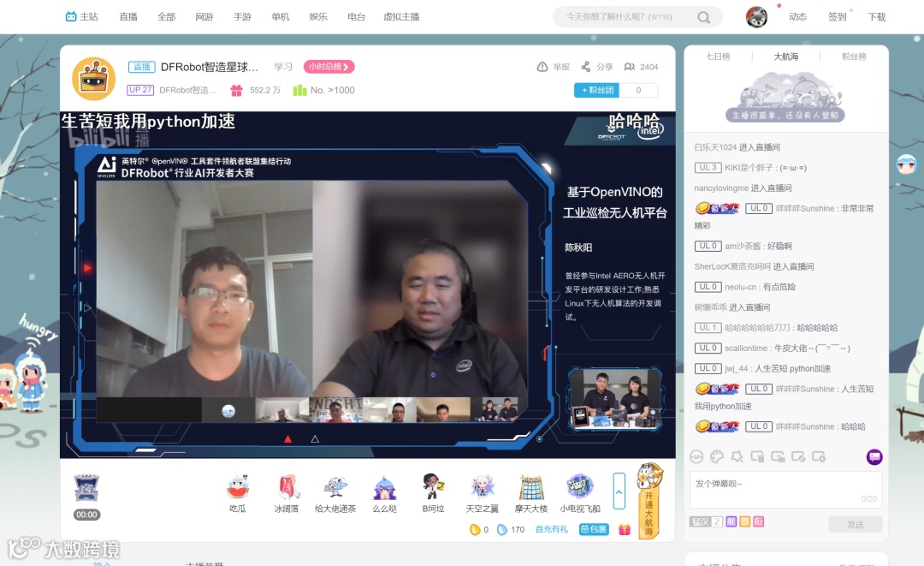The height and width of the screenshot is (566, 924).
Task: Click the 学习 category tag
Action: click(283, 67)
